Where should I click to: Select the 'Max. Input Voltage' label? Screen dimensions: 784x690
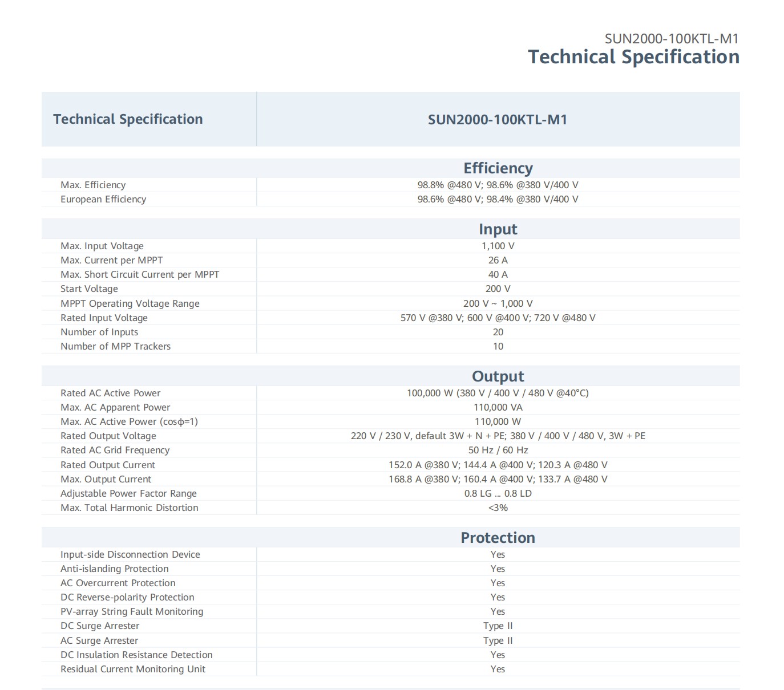(x=102, y=246)
